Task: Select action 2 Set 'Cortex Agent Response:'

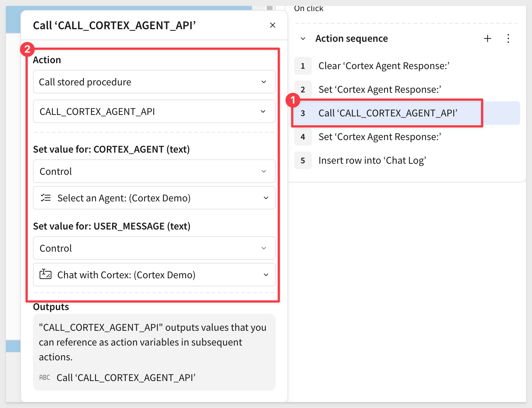Action: click(x=380, y=89)
